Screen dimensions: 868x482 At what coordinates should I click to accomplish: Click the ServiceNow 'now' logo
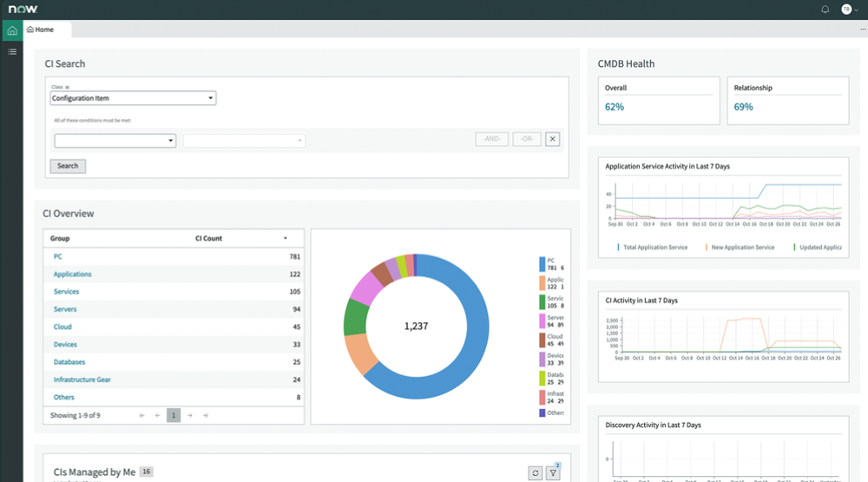coord(23,9)
